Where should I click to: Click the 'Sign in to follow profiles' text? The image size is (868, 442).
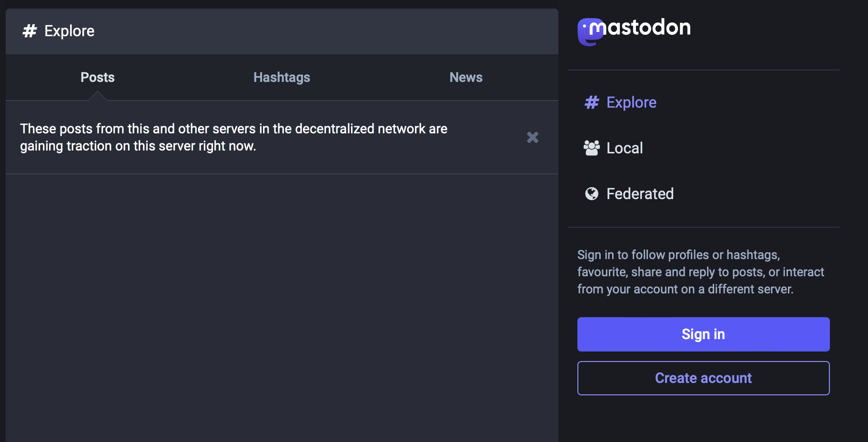tap(701, 272)
